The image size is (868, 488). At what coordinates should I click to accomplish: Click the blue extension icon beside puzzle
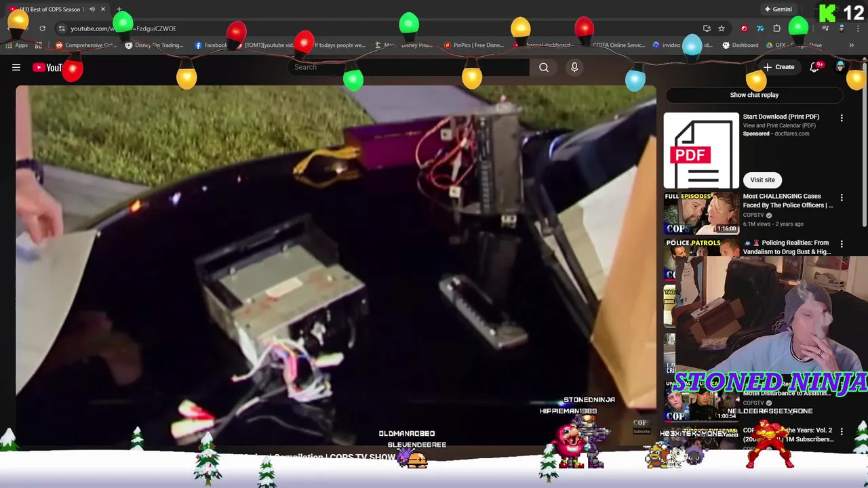coord(760,28)
